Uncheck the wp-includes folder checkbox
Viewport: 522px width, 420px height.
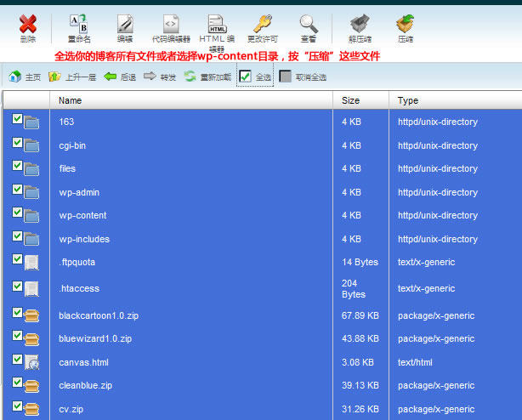coord(17,236)
